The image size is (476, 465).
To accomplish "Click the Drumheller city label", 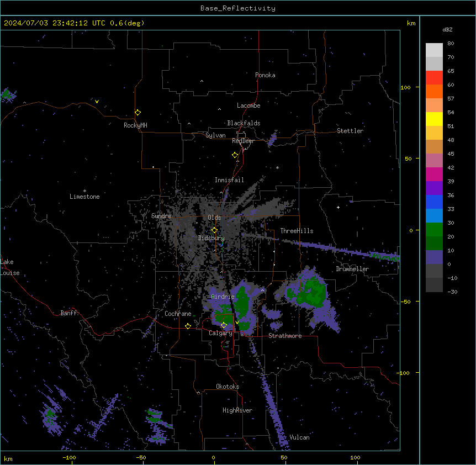I will tap(352, 269).
